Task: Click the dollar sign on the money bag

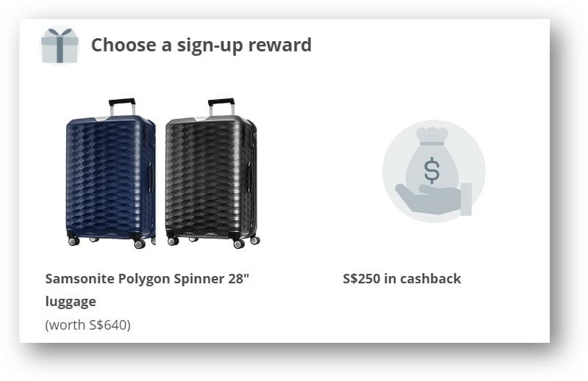Action: click(x=432, y=172)
